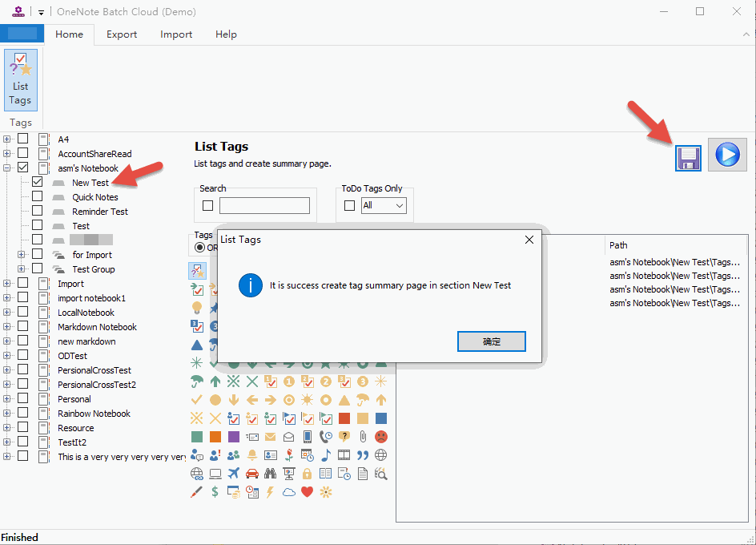Expand the Test Group section group

[21, 268]
